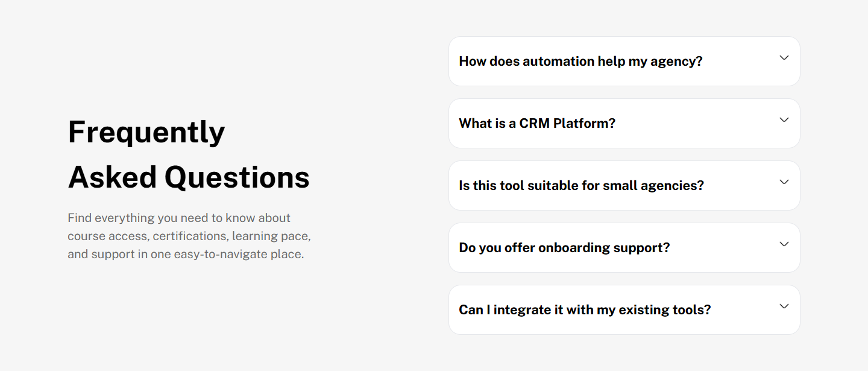Click the "Frequently" heading word

point(146,132)
